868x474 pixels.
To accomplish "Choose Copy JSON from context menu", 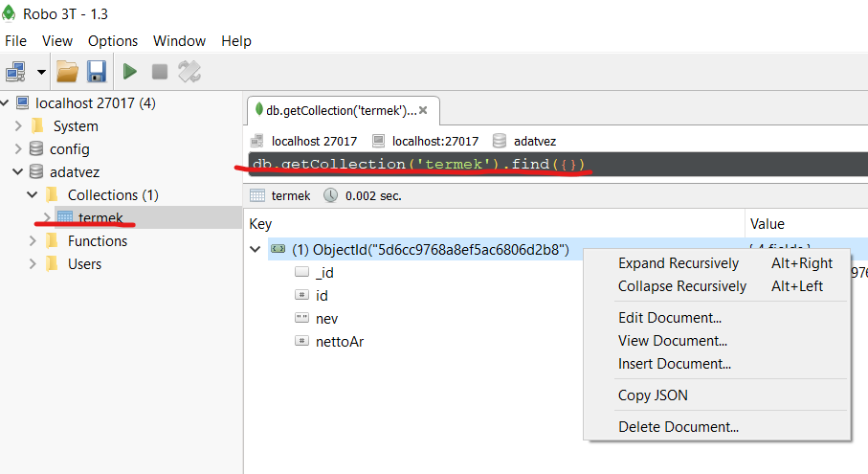I will pyautogui.click(x=717, y=395).
